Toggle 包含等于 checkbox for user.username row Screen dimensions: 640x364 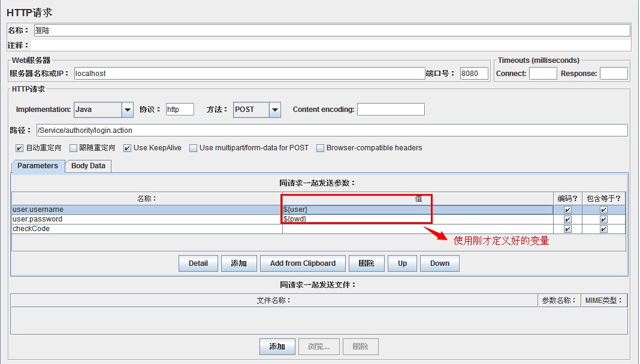point(603,210)
